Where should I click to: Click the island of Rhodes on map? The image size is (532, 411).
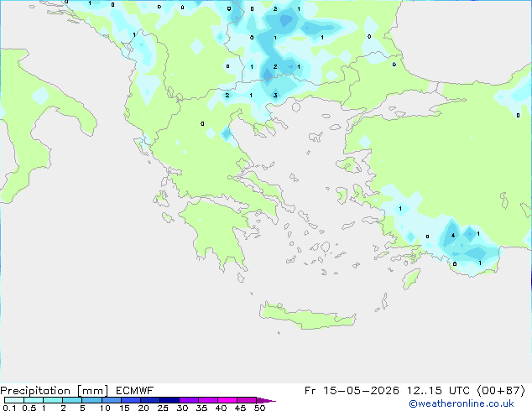coord(411,278)
